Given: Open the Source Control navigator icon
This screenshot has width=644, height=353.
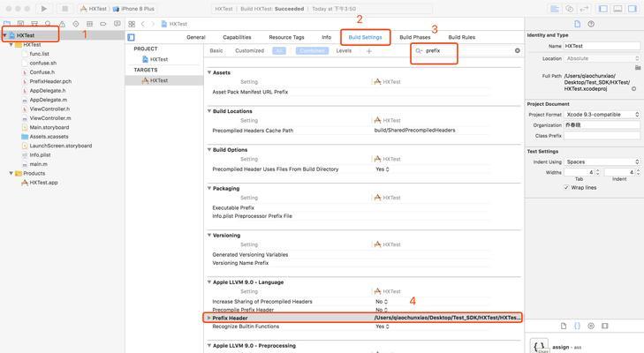Looking at the screenshot, I should click(20, 24).
